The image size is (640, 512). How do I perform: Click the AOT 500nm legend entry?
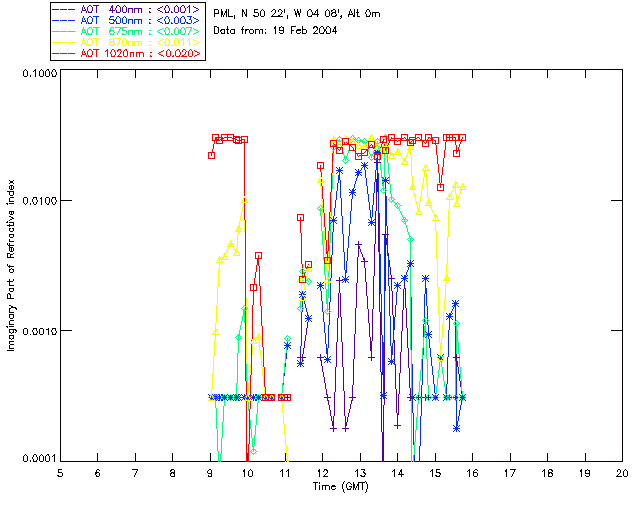click(128, 20)
